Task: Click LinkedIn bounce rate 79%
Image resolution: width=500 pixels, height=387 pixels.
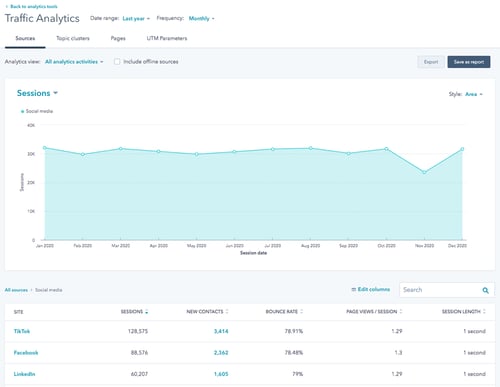Action: click(298, 374)
